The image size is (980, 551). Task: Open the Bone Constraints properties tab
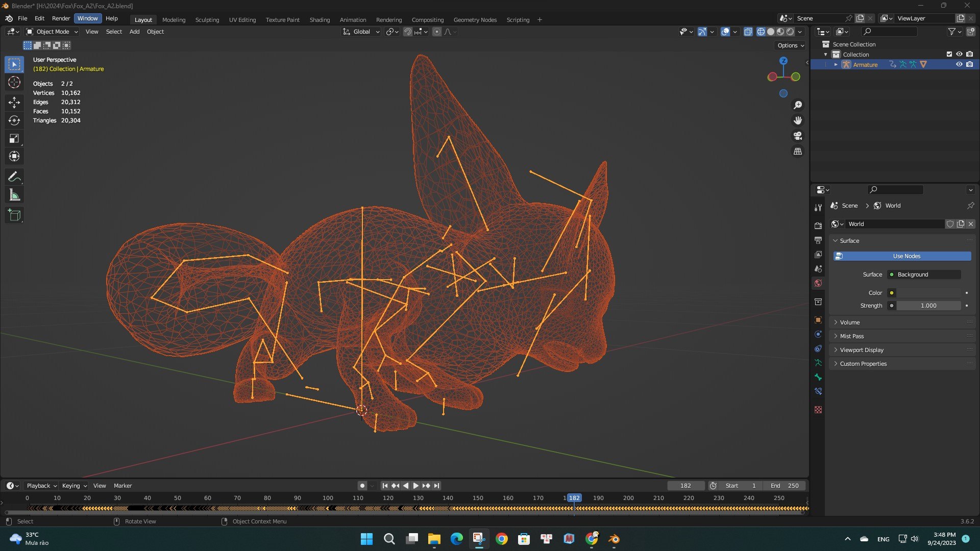tap(818, 391)
